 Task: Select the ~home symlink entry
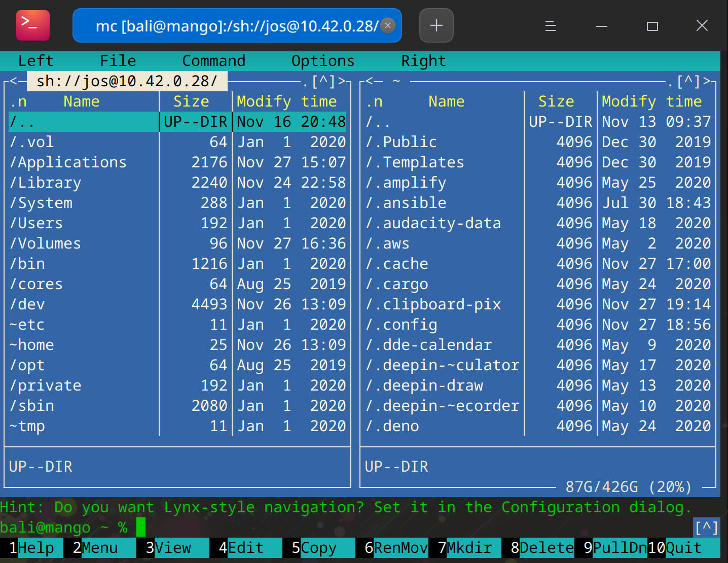click(177, 345)
